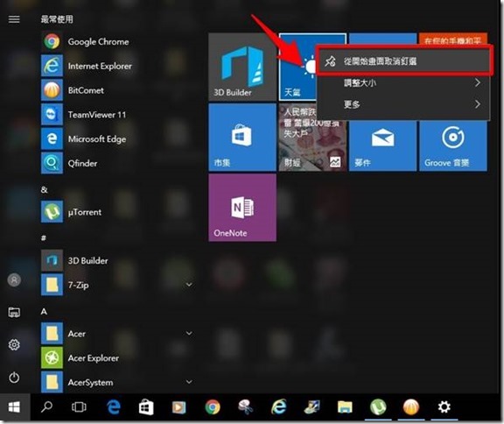The width and height of the screenshot is (504, 424).
Task: Launch Internet Explorer from the Start list
Action: tap(117, 66)
